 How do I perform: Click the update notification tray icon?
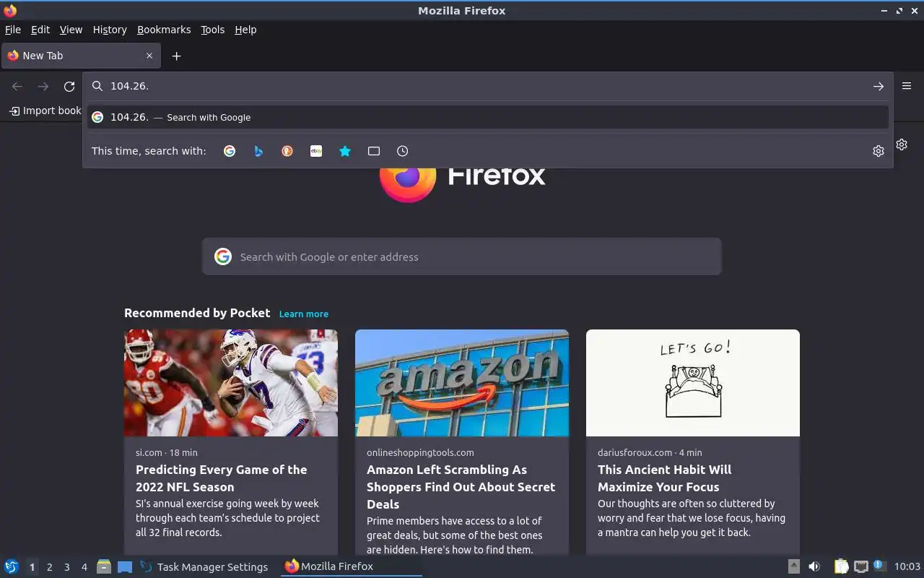click(879, 566)
